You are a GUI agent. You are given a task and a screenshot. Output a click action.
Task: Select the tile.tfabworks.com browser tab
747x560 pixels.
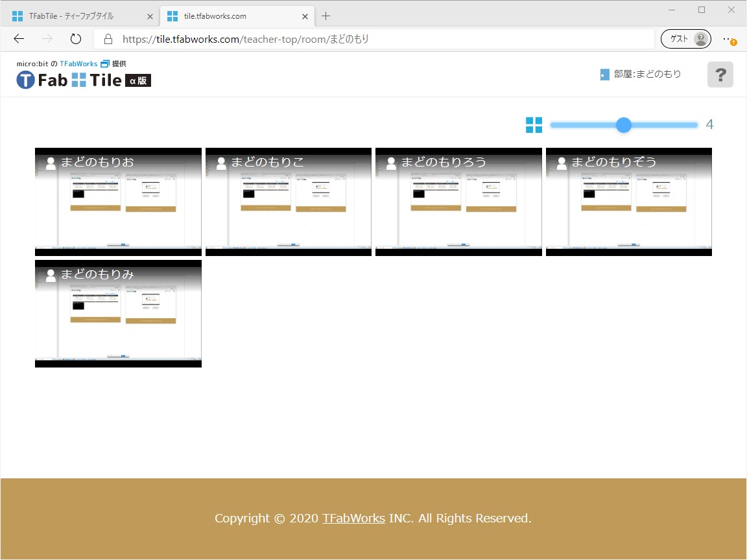237,16
